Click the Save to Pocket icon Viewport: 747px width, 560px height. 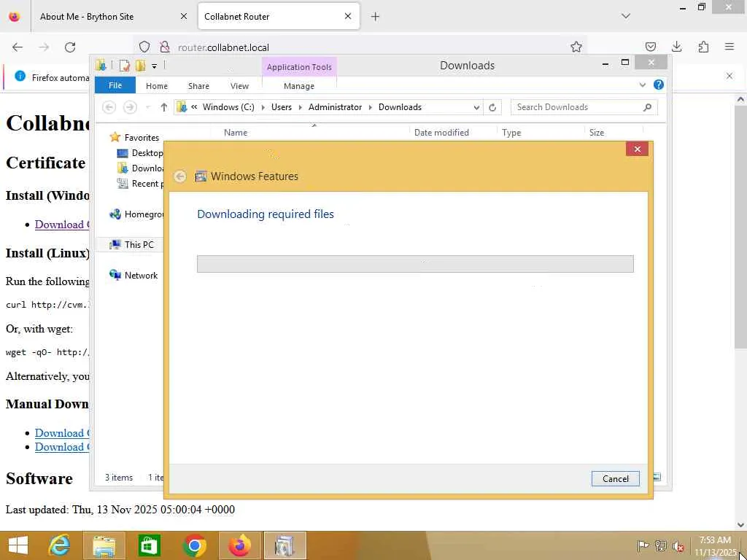point(650,47)
